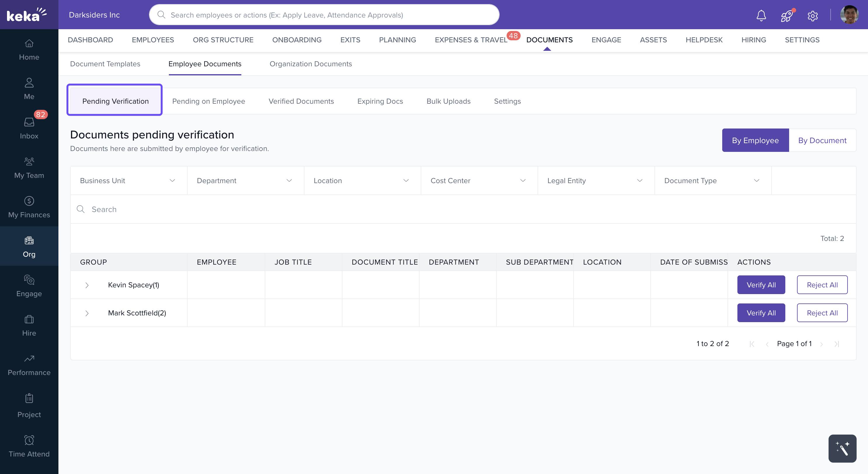The height and width of the screenshot is (474, 868).
Task: Select the By Employee view toggle
Action: [x=755, y=140]
